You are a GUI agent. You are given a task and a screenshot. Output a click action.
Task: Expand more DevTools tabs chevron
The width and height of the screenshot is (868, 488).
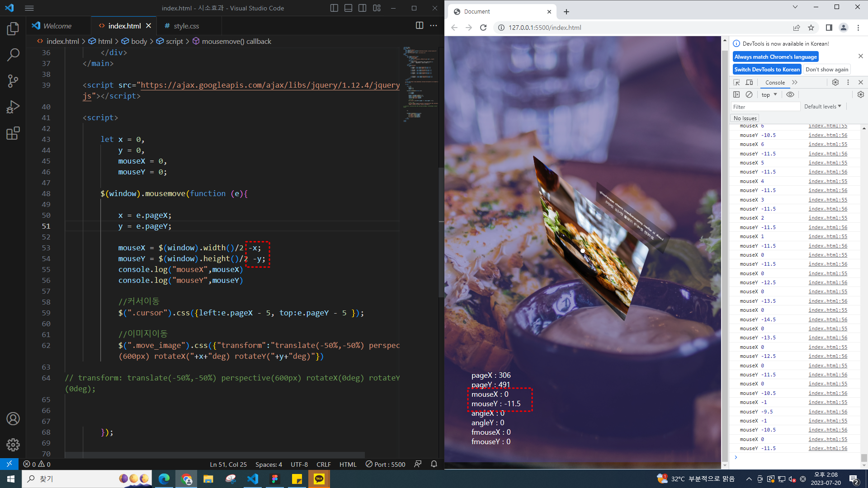795,82
